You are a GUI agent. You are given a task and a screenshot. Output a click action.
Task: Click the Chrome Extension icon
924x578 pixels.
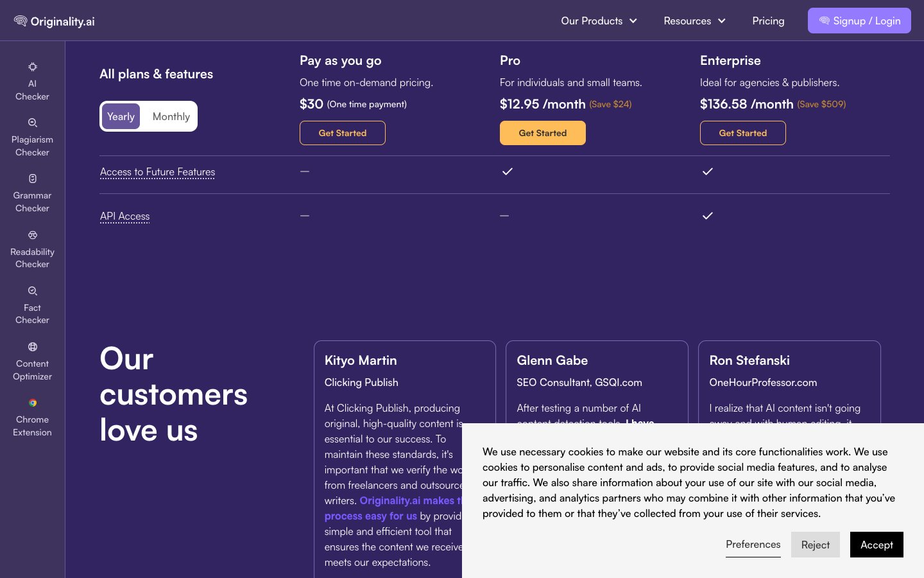click(x=33, y=403)
